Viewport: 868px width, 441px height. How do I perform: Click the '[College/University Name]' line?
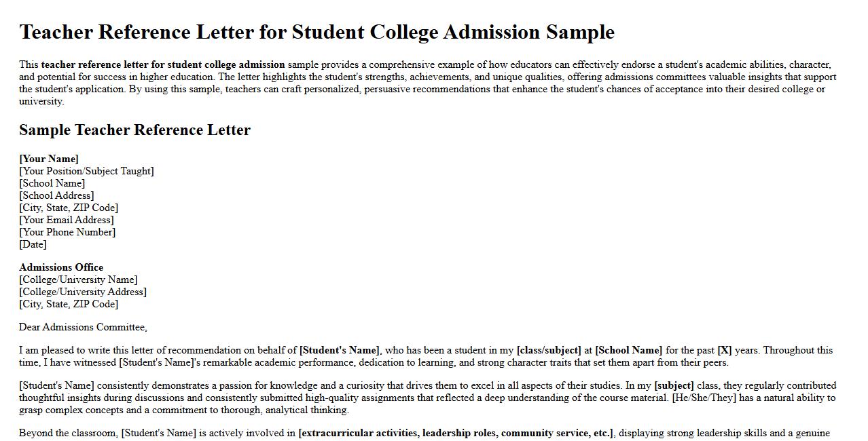coord(78,280)
